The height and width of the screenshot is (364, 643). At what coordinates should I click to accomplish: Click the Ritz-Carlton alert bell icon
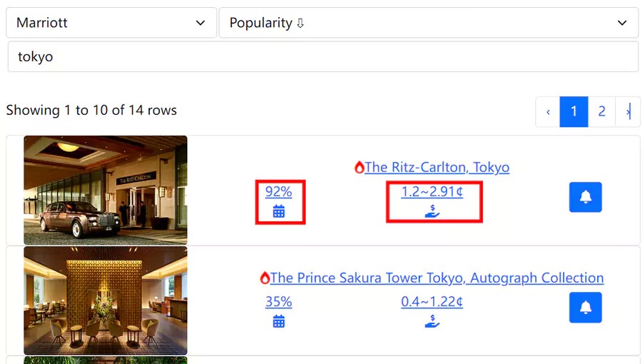(585, 197)
